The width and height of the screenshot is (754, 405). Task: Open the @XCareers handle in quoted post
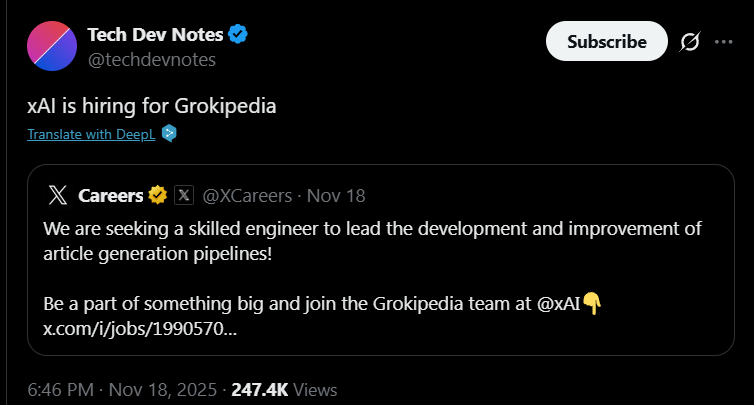[x=247, y=194]
